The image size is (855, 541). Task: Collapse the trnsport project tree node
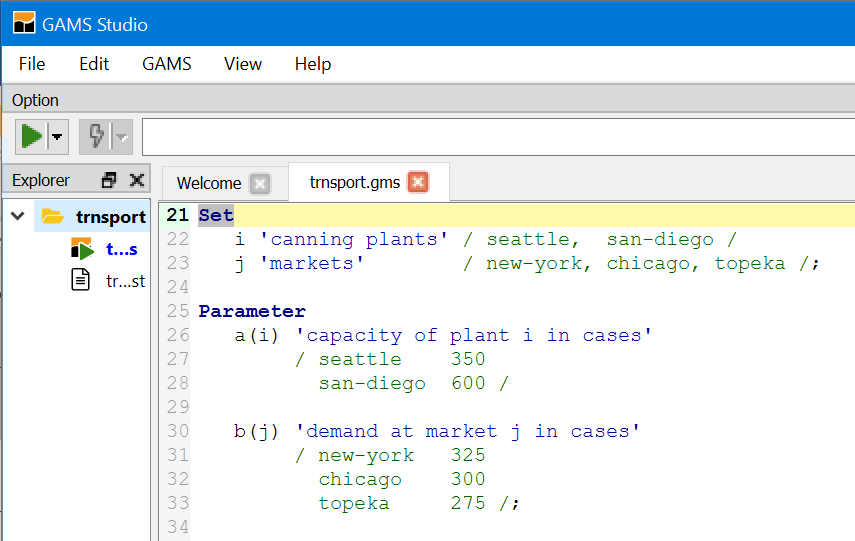coord(17,216)
